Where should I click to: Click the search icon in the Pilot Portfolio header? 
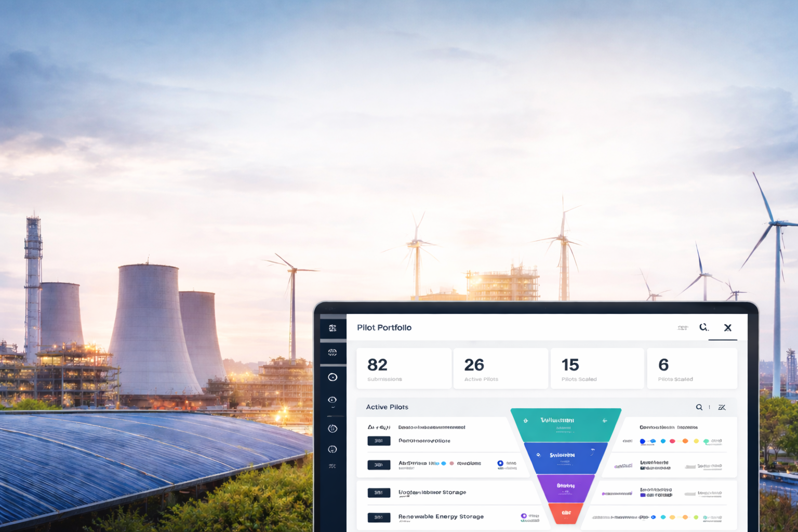coord(704,327)
